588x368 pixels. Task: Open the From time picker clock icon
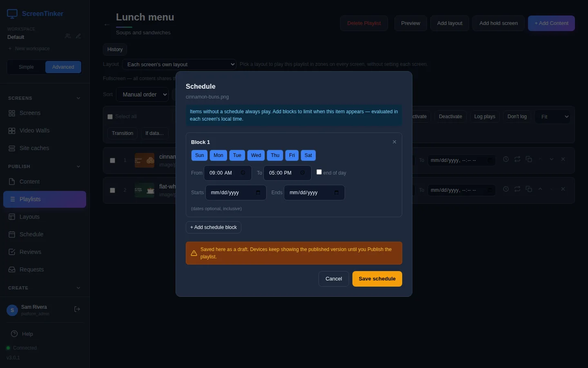[x=243, y=173]
